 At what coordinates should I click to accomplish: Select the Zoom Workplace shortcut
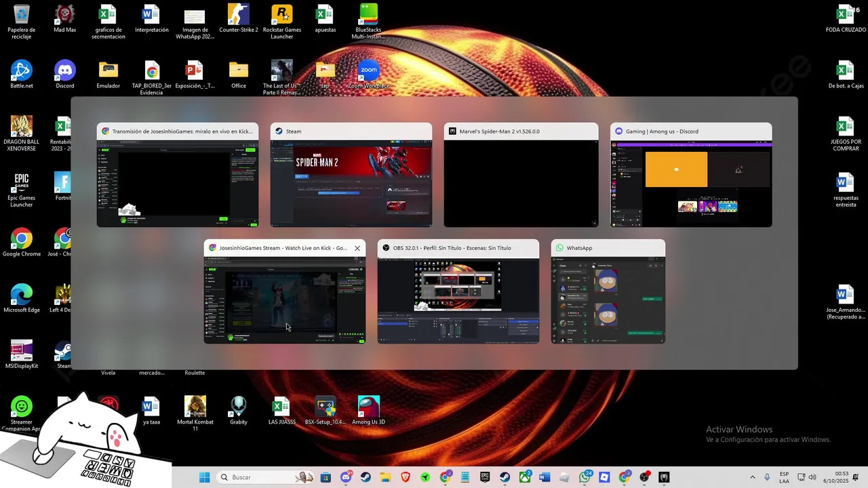369,75
